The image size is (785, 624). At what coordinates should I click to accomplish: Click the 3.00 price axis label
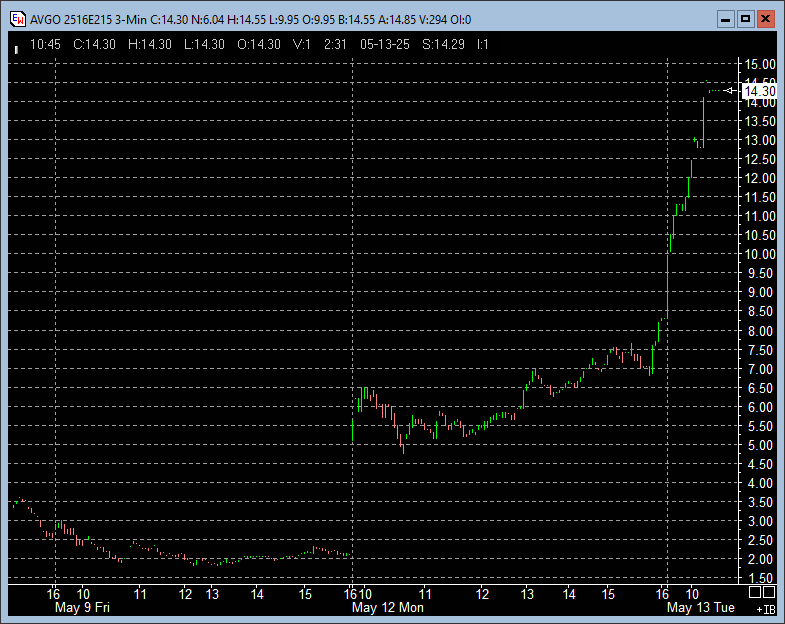click(x=762, y=521)
